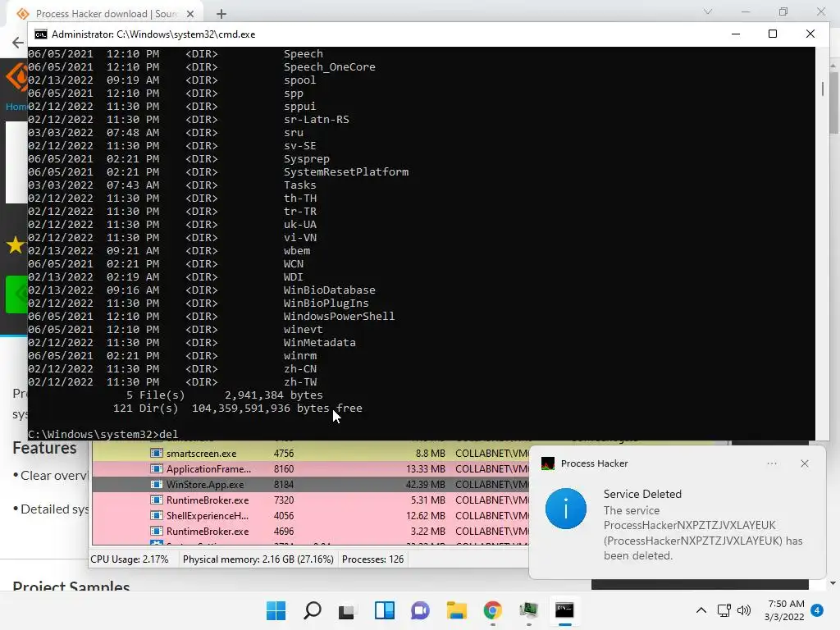Click the 121 Dir(s) summary line
The image size is (840, 630).
coord(237,409)
